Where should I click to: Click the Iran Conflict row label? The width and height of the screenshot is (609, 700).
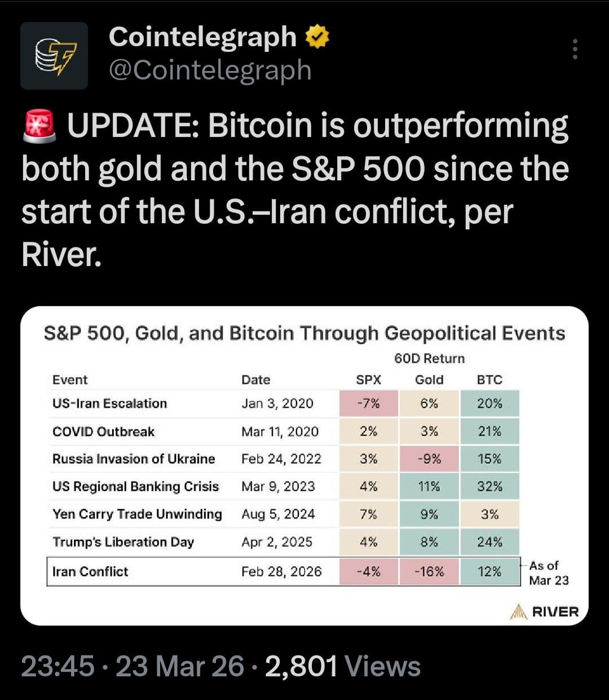pos(90,571)
